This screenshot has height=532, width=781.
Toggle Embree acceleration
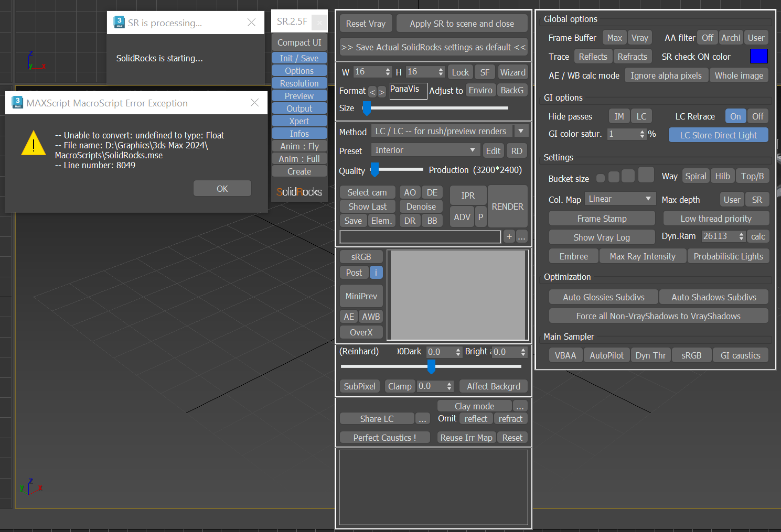(x=573, y=256)
